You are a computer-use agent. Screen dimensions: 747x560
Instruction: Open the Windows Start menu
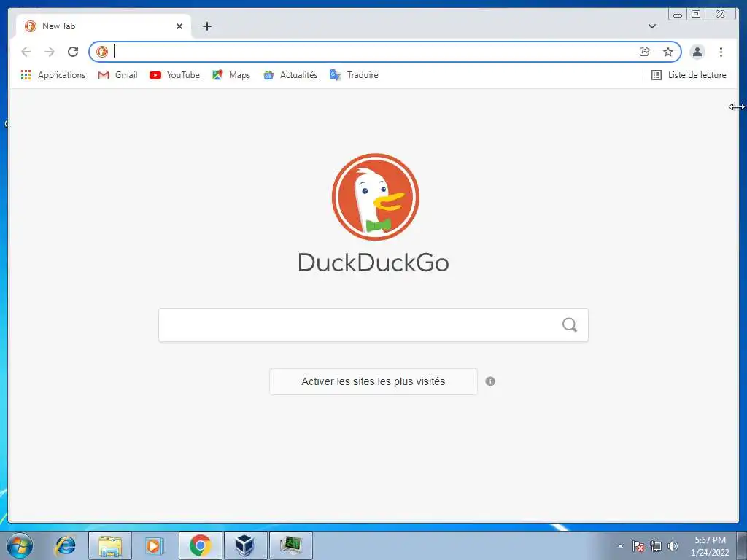pyautogui.click(x=20, y=545)
